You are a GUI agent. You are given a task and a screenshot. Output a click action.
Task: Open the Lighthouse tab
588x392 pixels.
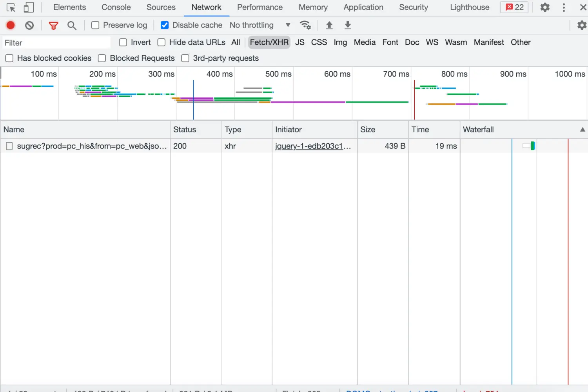point(470,7)
